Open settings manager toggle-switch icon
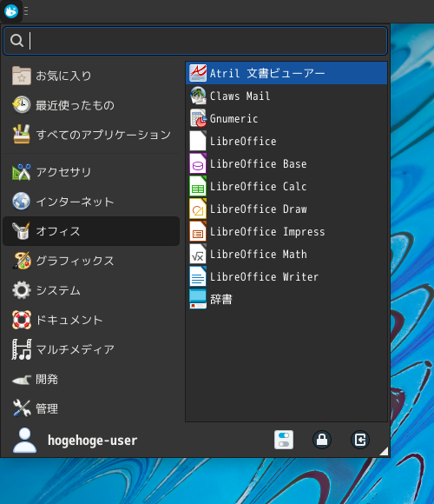 coord(284,440)
